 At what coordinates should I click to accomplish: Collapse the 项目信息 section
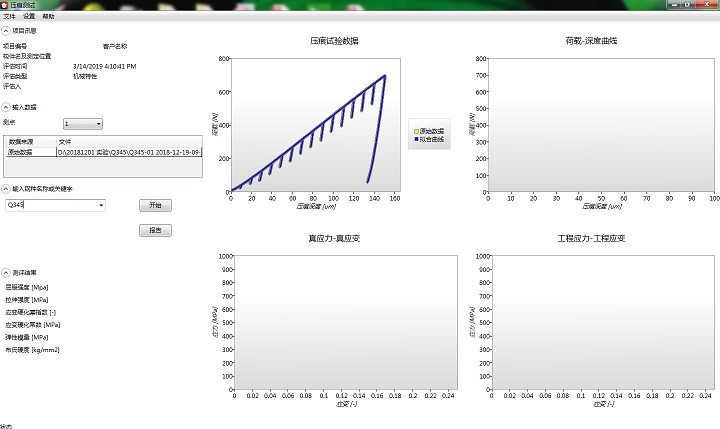[6, 31]
